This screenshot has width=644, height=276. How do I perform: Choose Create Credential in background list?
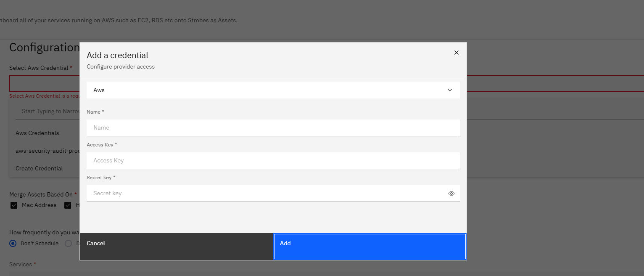pyautogui.click(x=39, y=168)
